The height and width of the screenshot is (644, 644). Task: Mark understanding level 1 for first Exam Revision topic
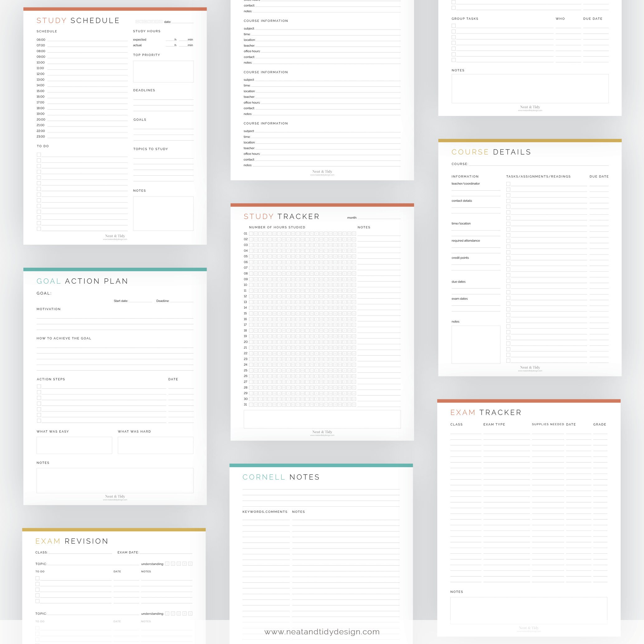click(167, 564)
